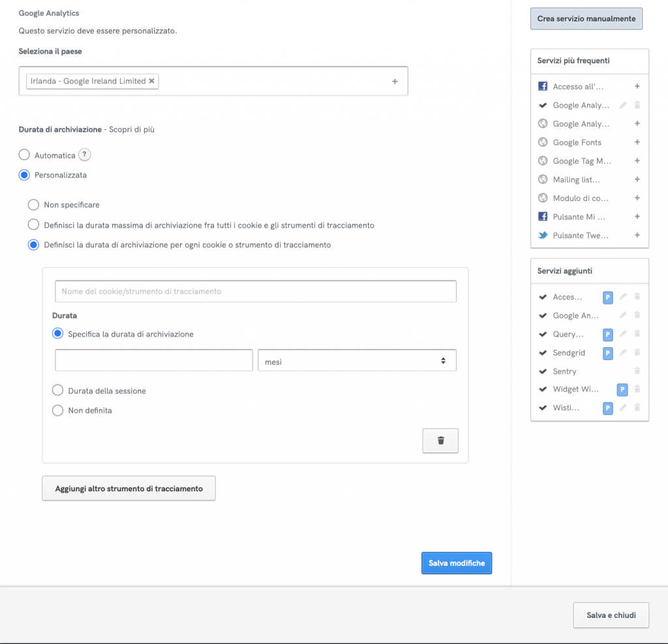
Task: Click Aggiungi altro strumento di tracciamento
Action: click(129, 488)
